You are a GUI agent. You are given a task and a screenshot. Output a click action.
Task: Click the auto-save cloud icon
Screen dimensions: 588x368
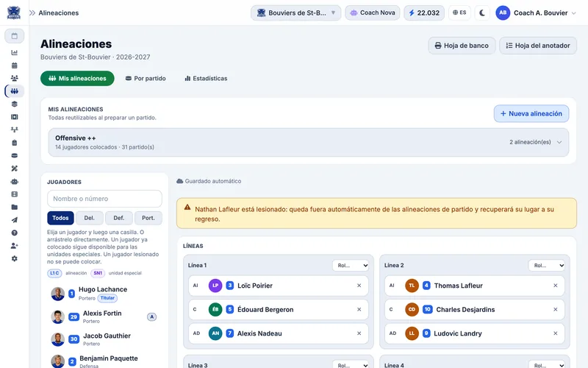[x=179, y=181]
